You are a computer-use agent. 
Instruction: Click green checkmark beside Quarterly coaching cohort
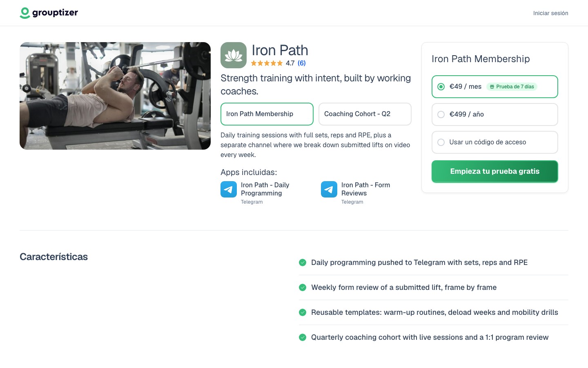pos(303,337)
